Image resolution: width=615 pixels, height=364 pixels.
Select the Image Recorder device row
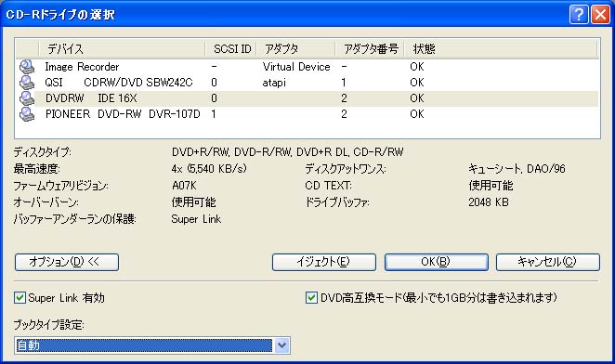307,67
